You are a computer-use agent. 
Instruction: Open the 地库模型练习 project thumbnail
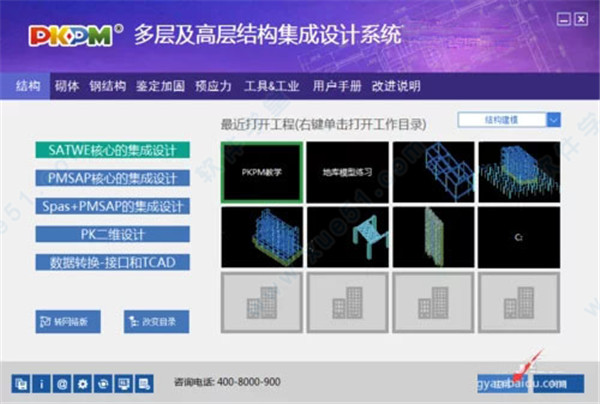point(347,172)
